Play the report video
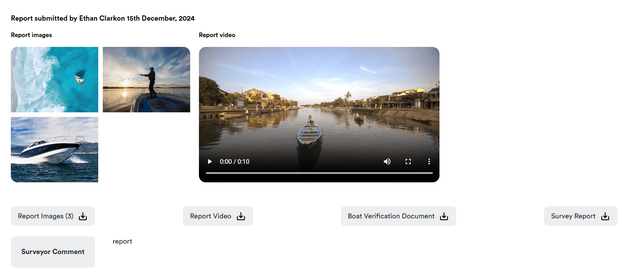This screenshot has height=274, width=644. click(210, 161)
